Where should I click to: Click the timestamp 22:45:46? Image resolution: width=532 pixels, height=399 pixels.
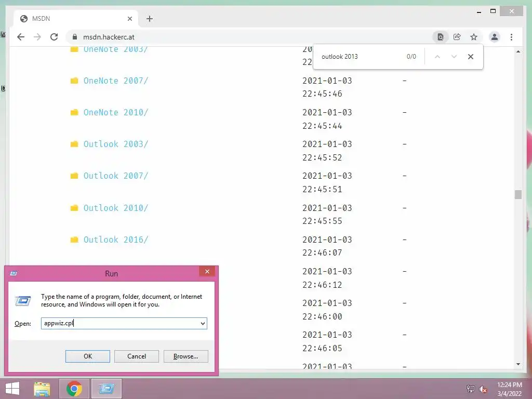coord(322,94)
